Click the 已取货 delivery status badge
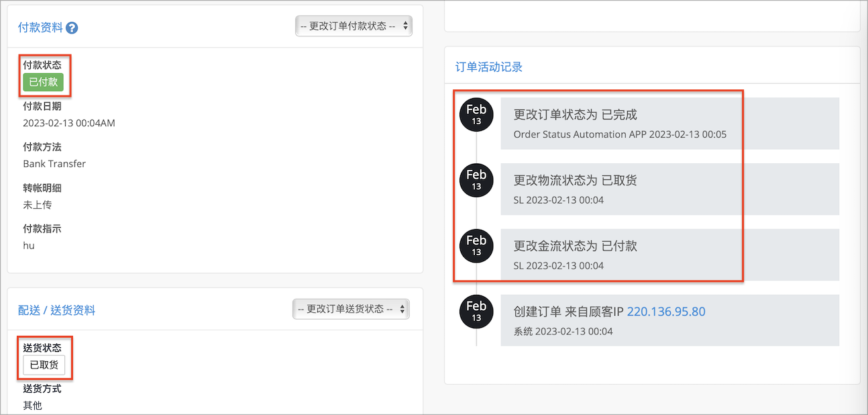Image resolution: width=868 pixels, height=415 pixels. pyautogui.click(x=44, y=365)
